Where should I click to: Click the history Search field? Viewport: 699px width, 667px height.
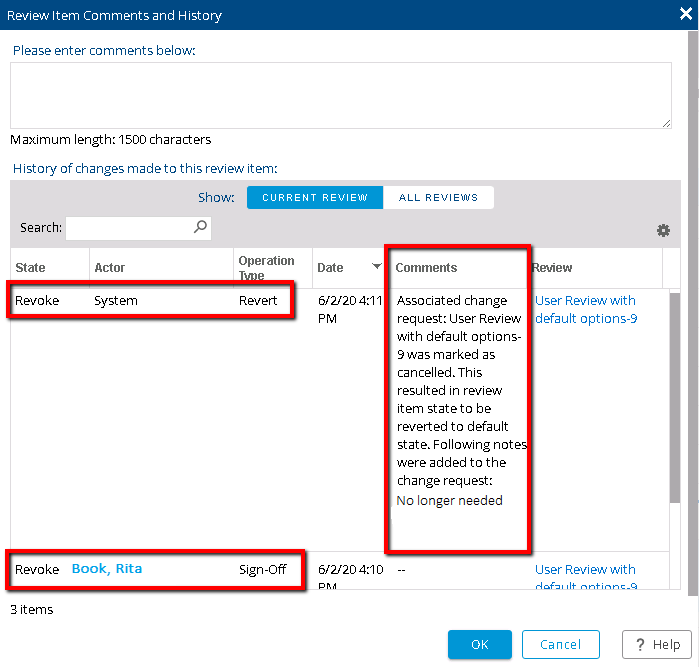[x=130, y=228]
